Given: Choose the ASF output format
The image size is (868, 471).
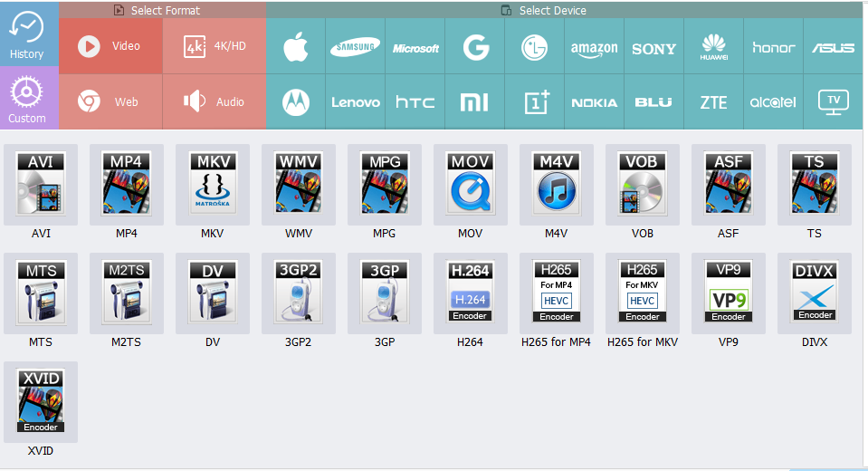Looking at the screenshot, I should pos(729,185).
